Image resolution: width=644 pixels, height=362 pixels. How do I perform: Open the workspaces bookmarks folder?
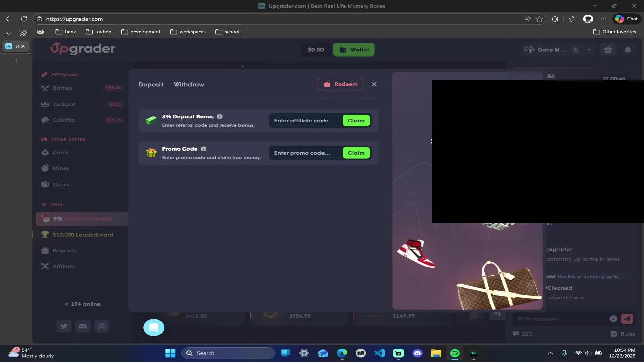[x=188, y=32]
